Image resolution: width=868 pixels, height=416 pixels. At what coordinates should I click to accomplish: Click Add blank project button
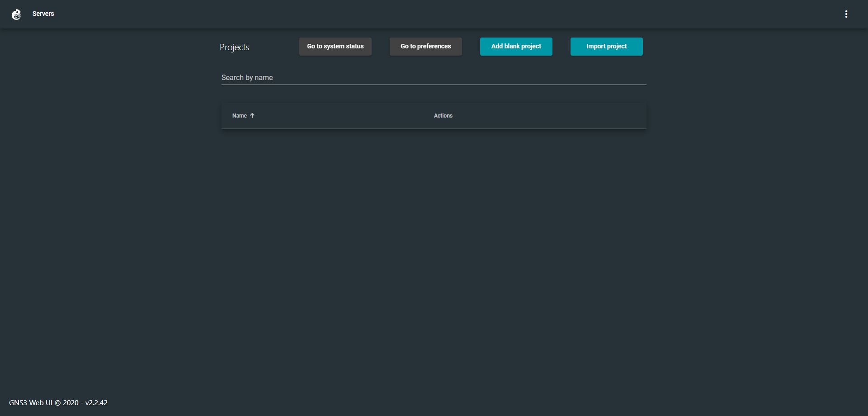516,47
